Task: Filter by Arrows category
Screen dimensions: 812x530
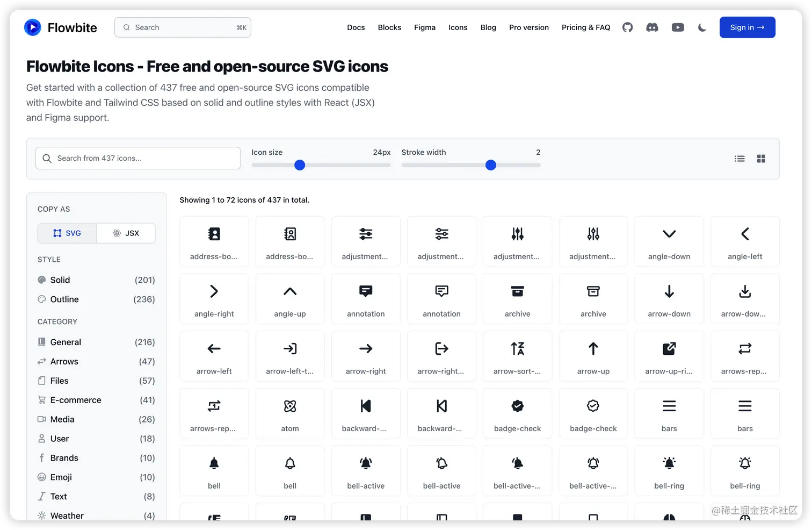Action: click(96, 362)
